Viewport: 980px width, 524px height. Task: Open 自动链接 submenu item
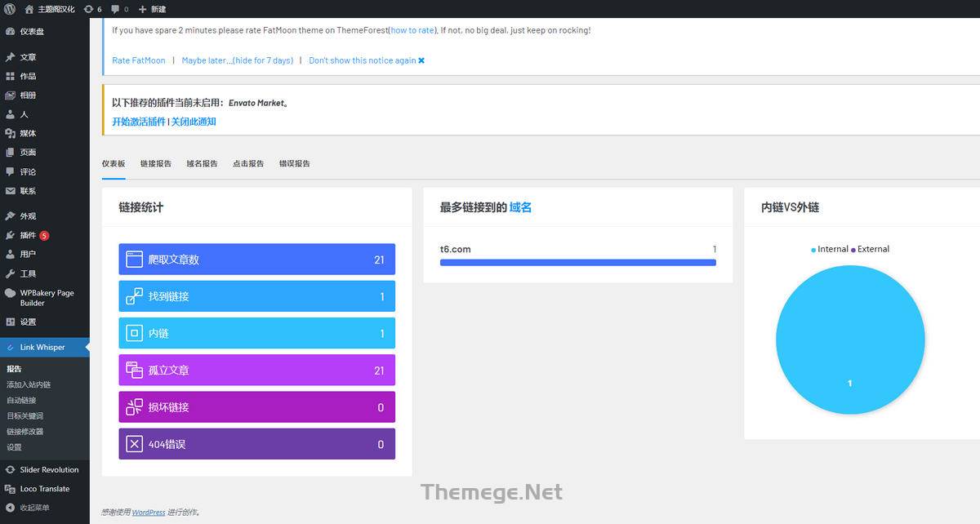[x=21, y=400]
